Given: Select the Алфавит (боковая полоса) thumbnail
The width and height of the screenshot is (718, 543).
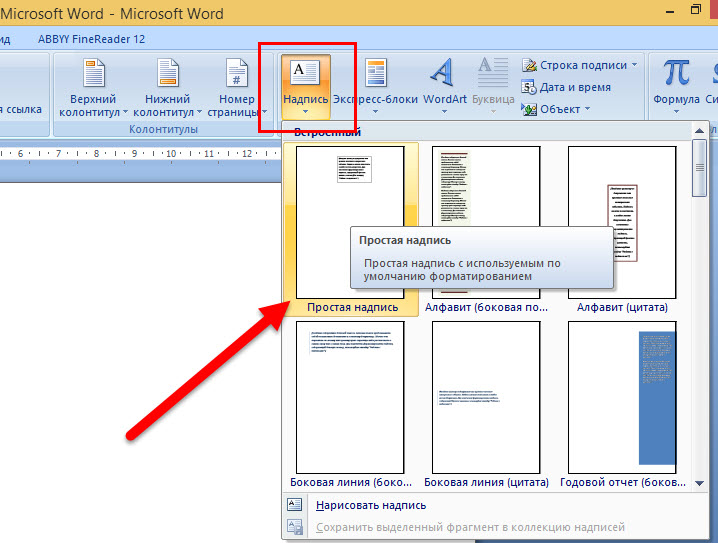Looking at the screenshot, I should click(486, 223).
